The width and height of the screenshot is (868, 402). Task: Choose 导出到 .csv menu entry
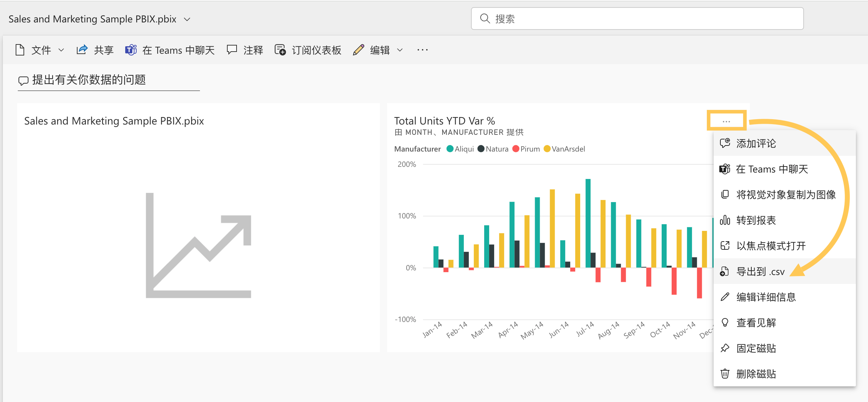(x=784, y=271)
